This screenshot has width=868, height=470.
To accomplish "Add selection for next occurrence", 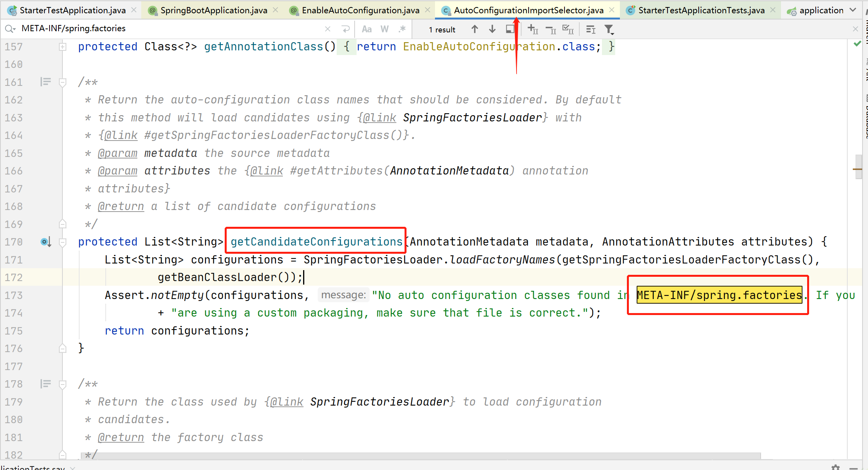I will (533, 29).
